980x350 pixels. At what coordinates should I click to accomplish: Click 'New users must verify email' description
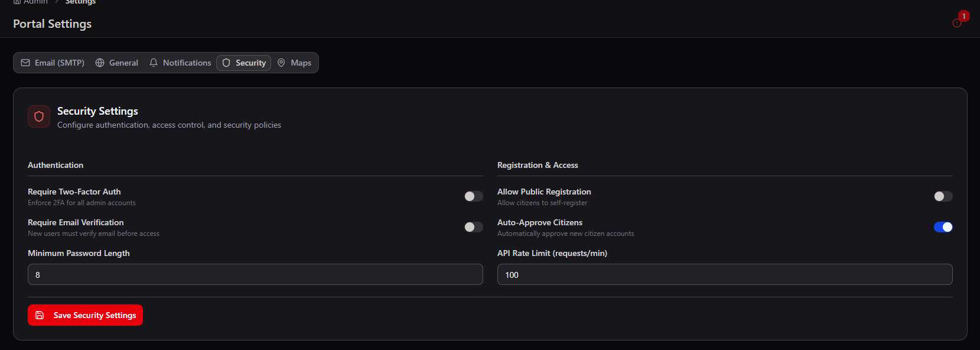(93, 234)
